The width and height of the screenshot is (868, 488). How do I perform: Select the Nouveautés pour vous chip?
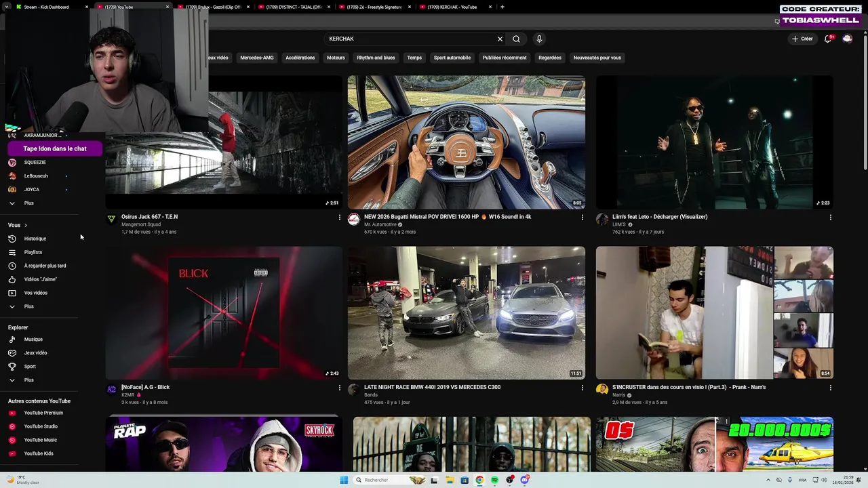pyautogui.click(x=597, y=58)
